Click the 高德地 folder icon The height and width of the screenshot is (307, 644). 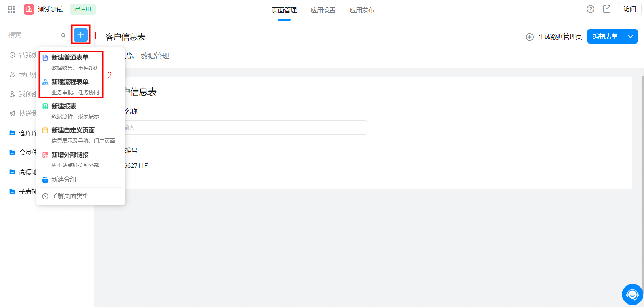click(x=12, y=172)
